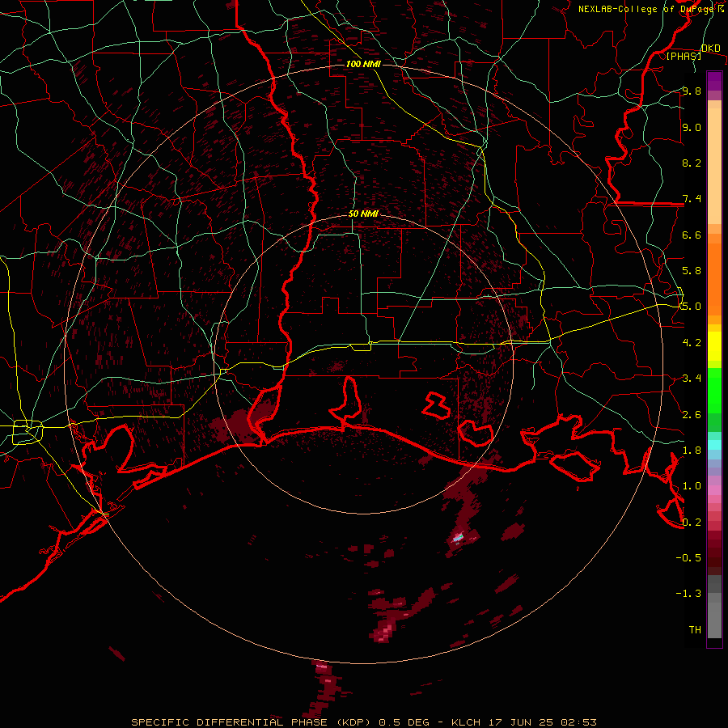Image resolution: width=728 pixels, height=728 pixels.
Task: Click the TH threshold label on legend
Action: (x=695, y=630)
